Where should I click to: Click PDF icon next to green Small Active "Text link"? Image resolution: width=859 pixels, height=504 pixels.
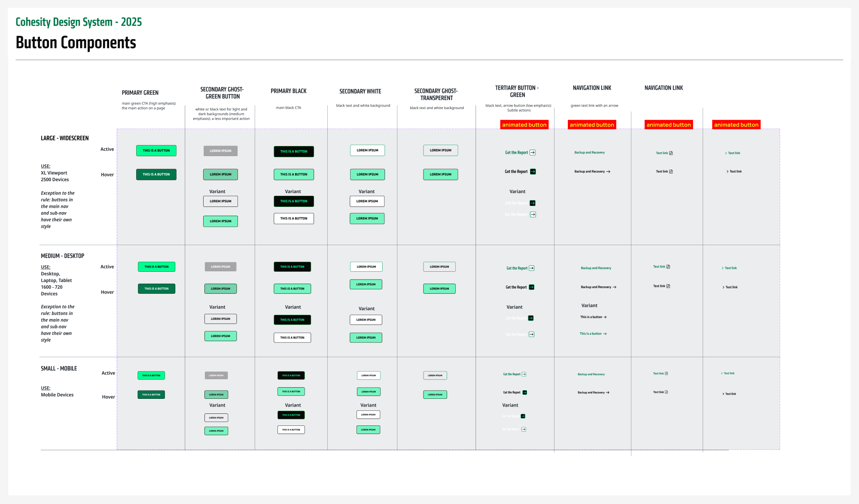tap(666, 373)
